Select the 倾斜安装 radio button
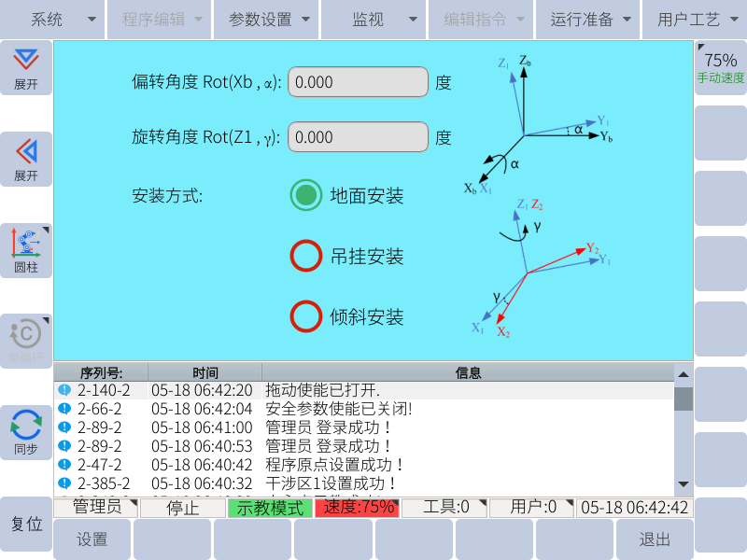Image resolution: width=747 pixels, height=560 pixels. click(x=305, y=316)
